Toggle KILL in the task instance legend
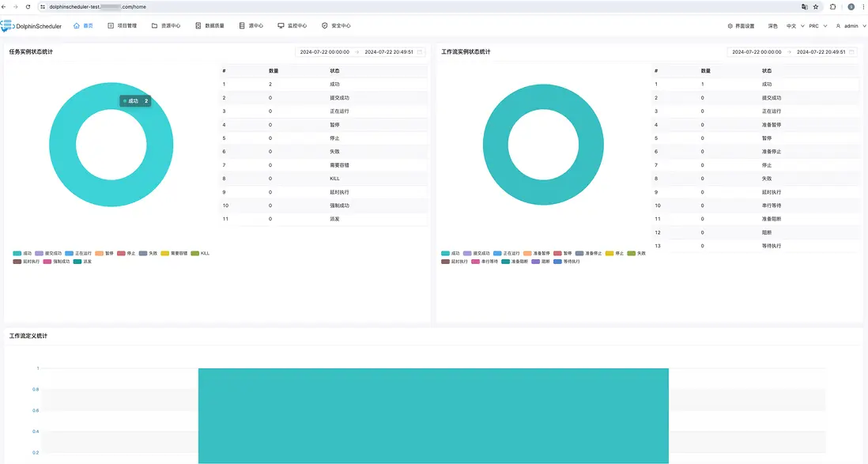Screen dimensions: 868x464 [200, 253]
